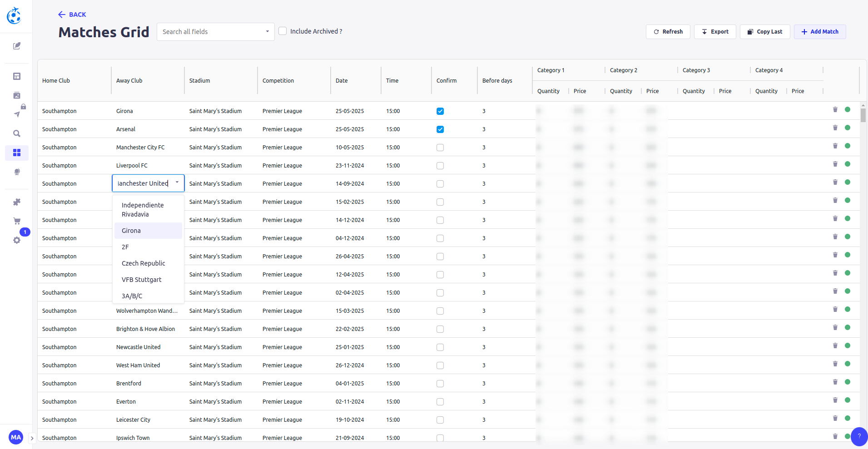Click the Away Club Manchester United text input

[x=143, y=183]
